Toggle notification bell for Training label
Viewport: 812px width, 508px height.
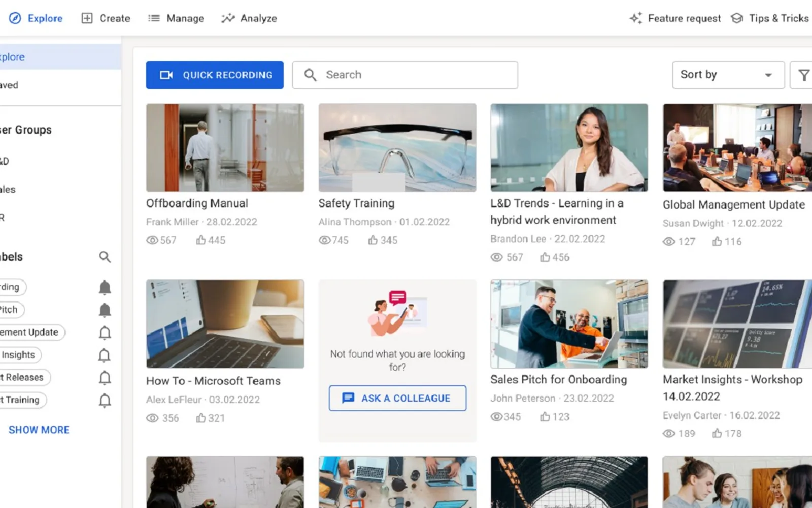(105, 400)
